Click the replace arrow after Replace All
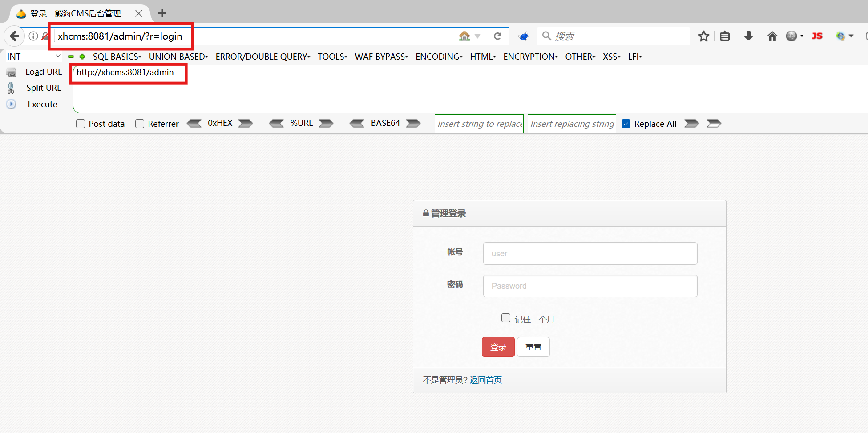 pyautogui.click(x=691, y=123)
